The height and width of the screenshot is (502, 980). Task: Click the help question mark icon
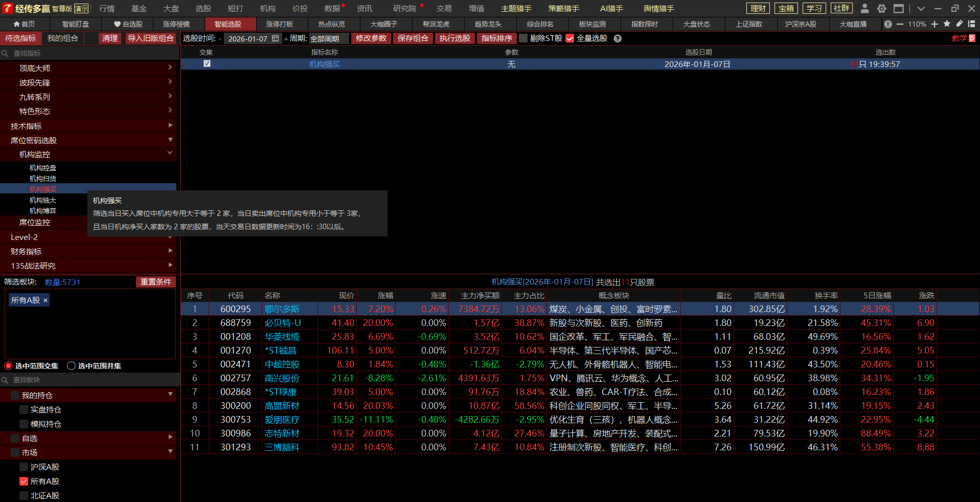[618, 38]
